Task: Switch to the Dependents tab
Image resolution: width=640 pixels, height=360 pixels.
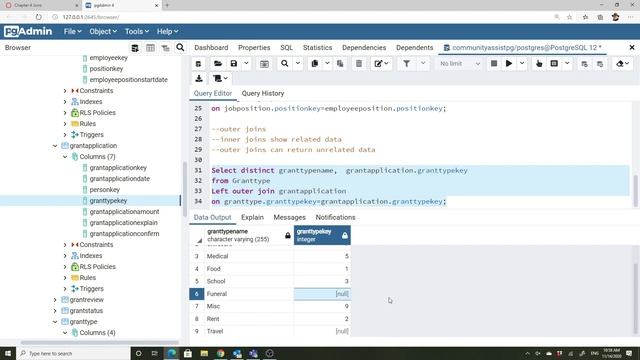Action: click(414, 48)
